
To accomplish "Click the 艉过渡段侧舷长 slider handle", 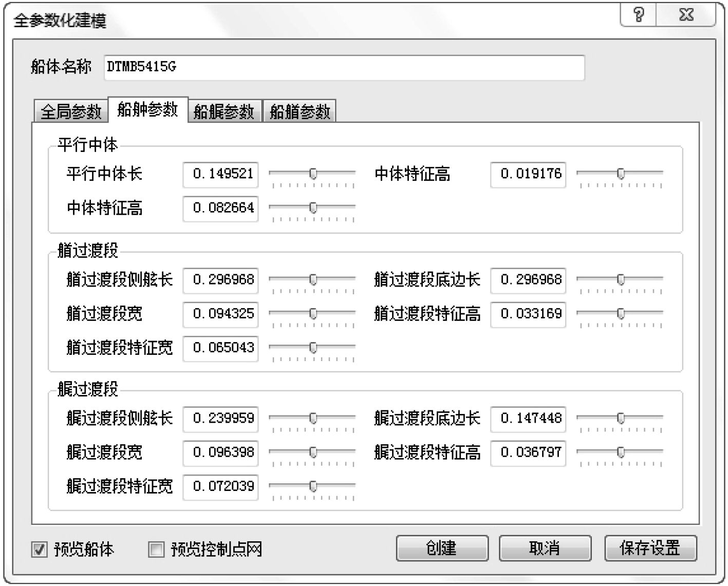I will pyautogui.click(x=313, y=418).
